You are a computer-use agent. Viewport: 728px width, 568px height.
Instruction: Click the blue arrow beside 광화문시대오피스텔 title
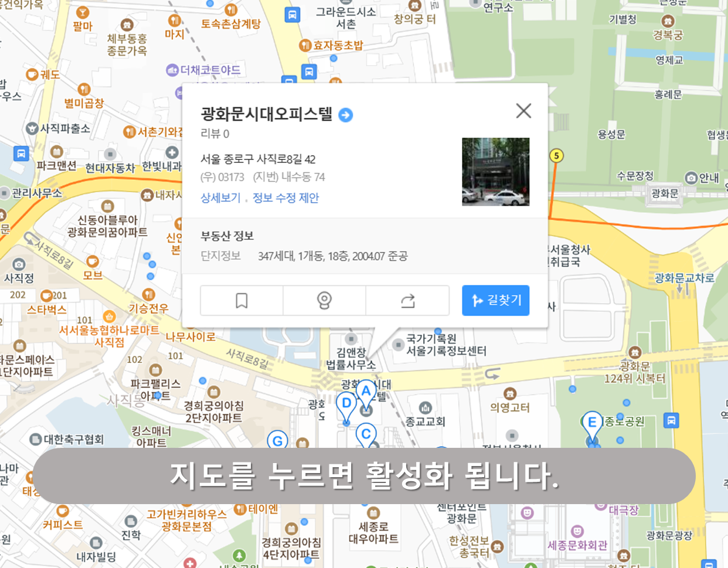346,115
